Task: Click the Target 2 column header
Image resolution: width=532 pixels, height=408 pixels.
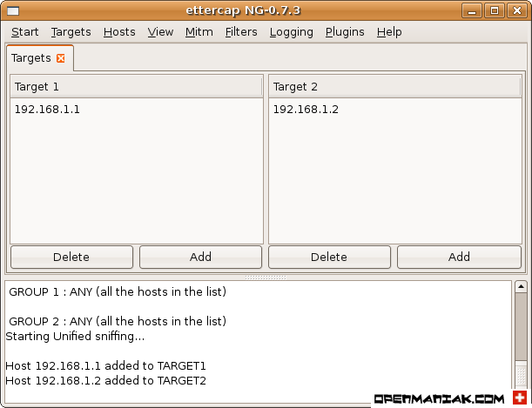Action: [x=395, y=87]
